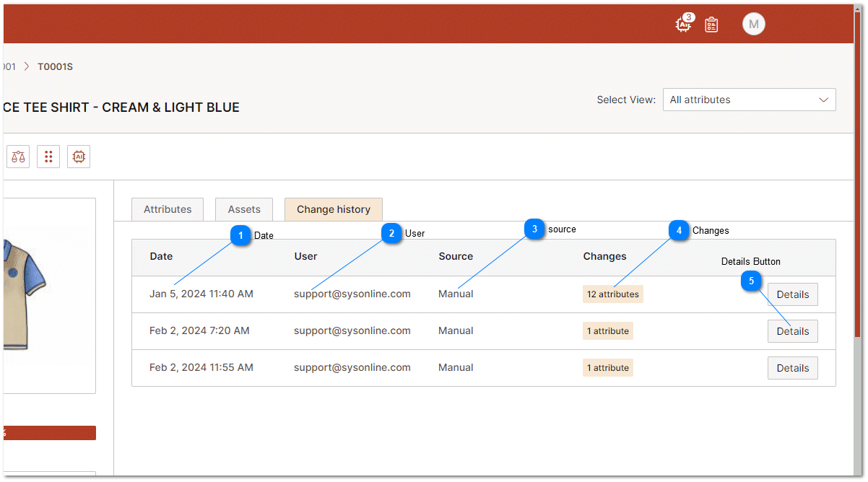Open Details for Feb 2, 7:20 AM change
The height and width of the screenshot is (482, 868).
coord(792,331)
